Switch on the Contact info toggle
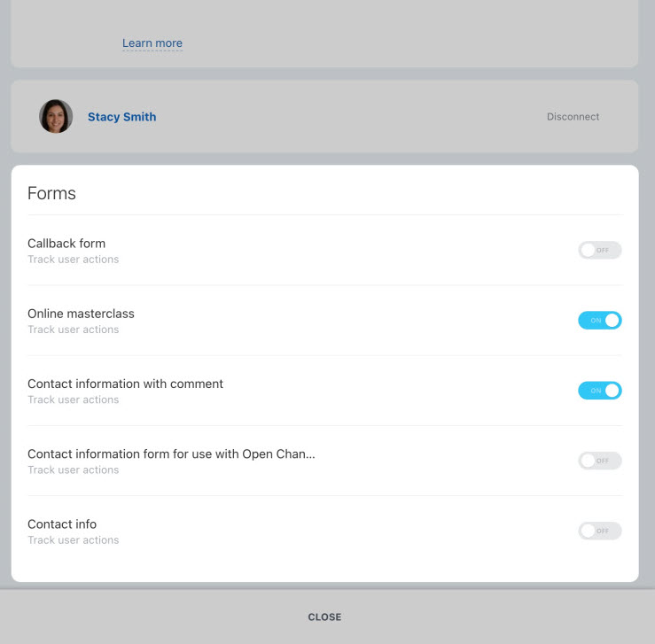The image size is (655, 644). [599, 531]
